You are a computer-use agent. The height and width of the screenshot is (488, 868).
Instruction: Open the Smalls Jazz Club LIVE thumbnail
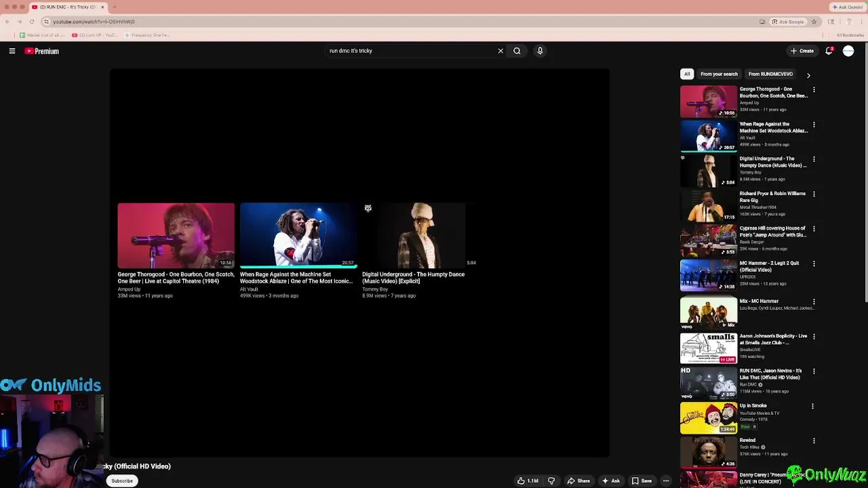pyautogui.click(x=709, y=348)
